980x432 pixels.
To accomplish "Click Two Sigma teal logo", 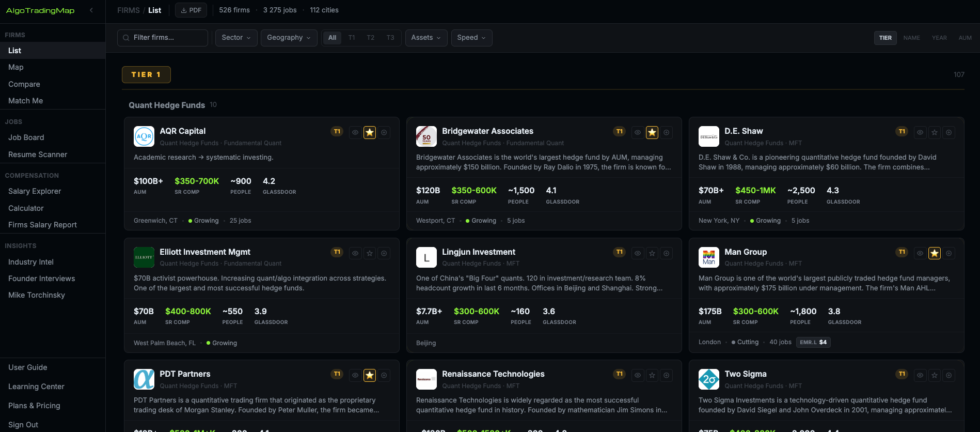I will point(709,379).
